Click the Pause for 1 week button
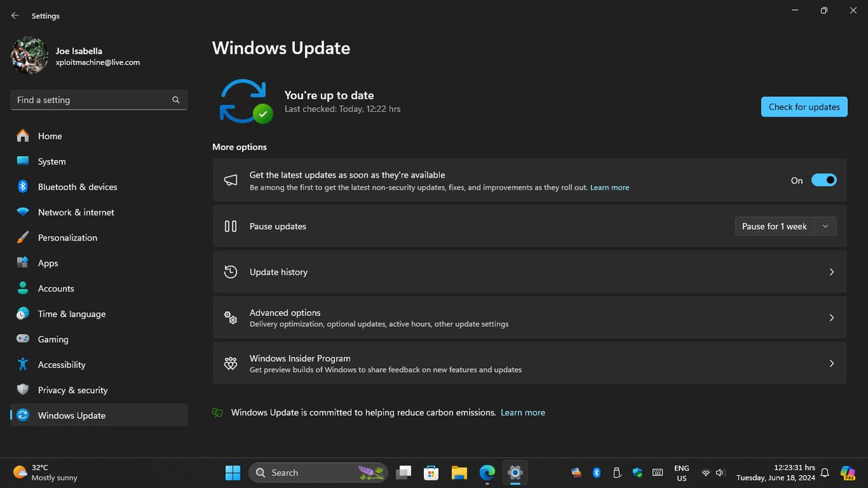The height and width of the screenshot is (488, 868). 774,226
